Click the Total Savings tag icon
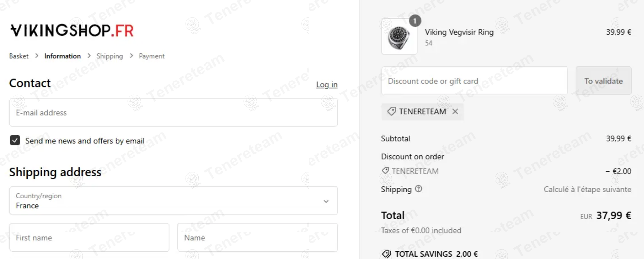The image size is (644, 259). click(386, 254)
